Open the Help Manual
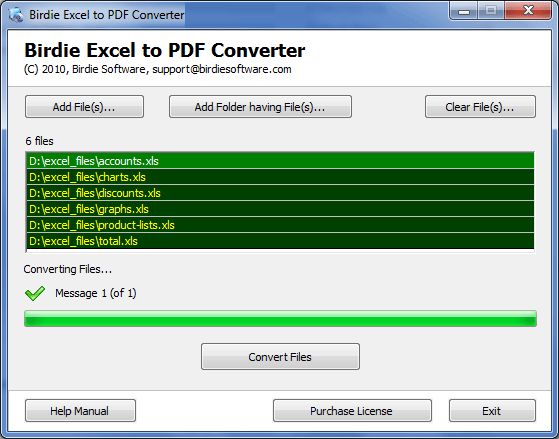The height and width of the screenshot is (439, 559). pos(80,410)
